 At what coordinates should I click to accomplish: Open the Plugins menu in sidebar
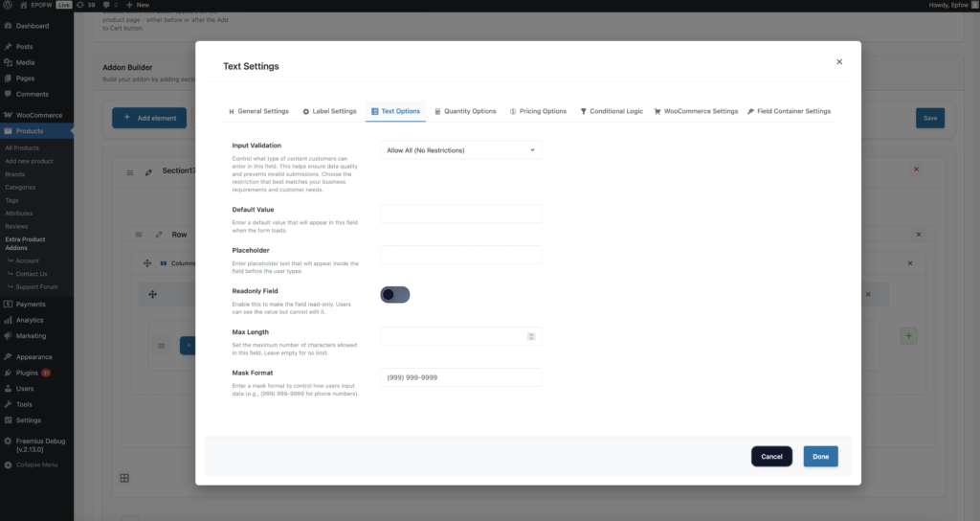coord(27,373)
